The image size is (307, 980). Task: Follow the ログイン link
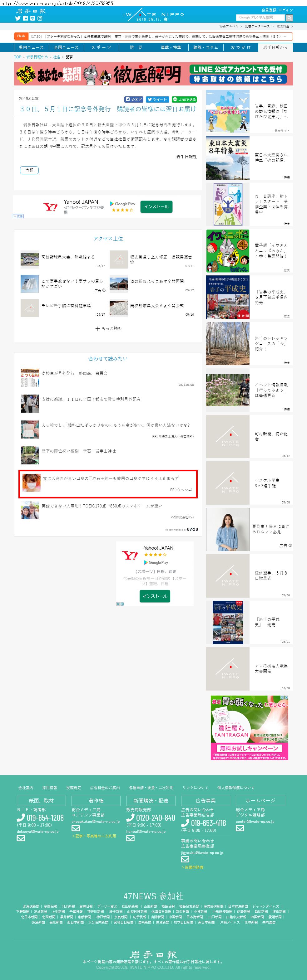pos(285,10)
